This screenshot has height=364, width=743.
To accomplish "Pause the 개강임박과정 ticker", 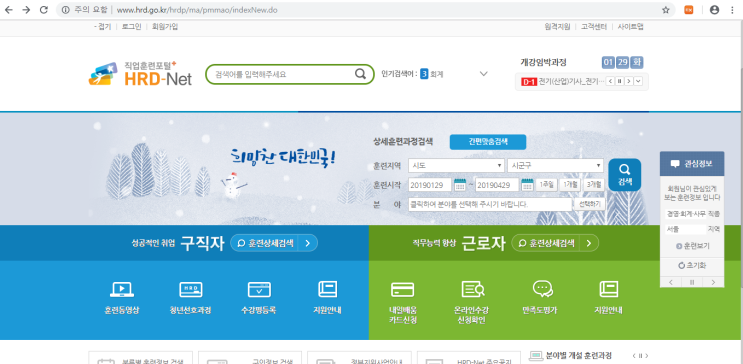I will tap(619, 82).
